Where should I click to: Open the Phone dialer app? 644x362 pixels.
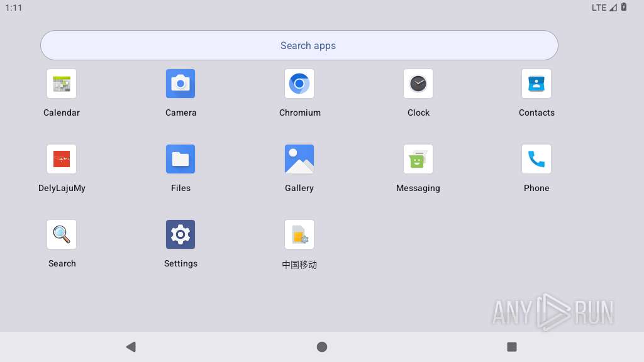[536, 159]
